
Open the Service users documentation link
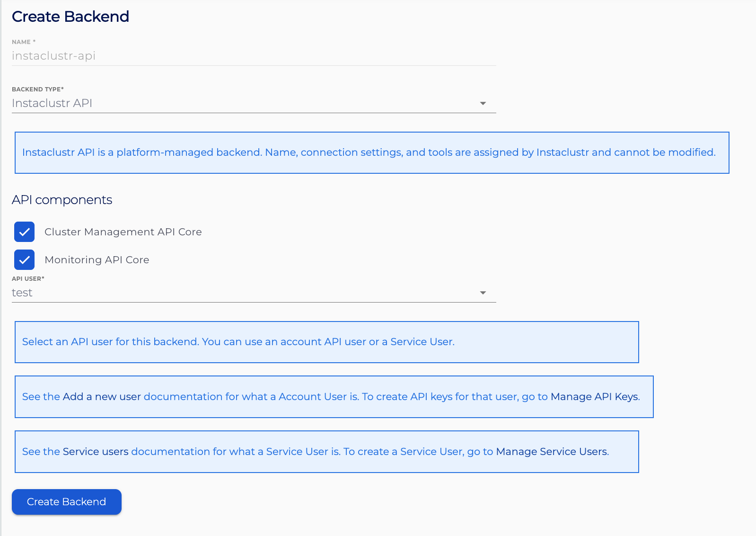[x=96, y=452]
